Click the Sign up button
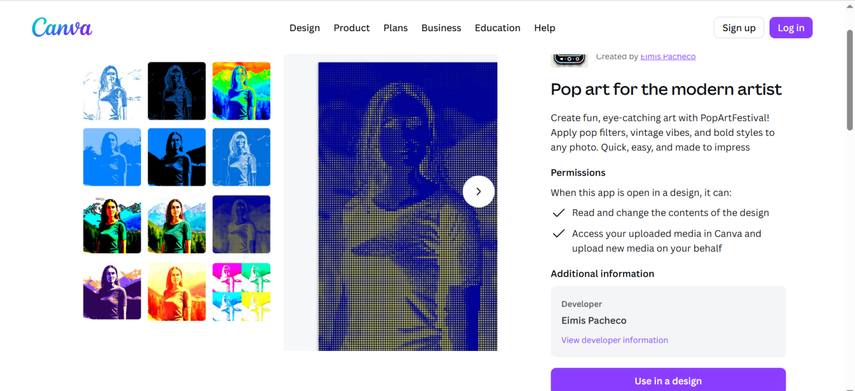This screenshot has height=391, width=855. (x=739, y=28)
